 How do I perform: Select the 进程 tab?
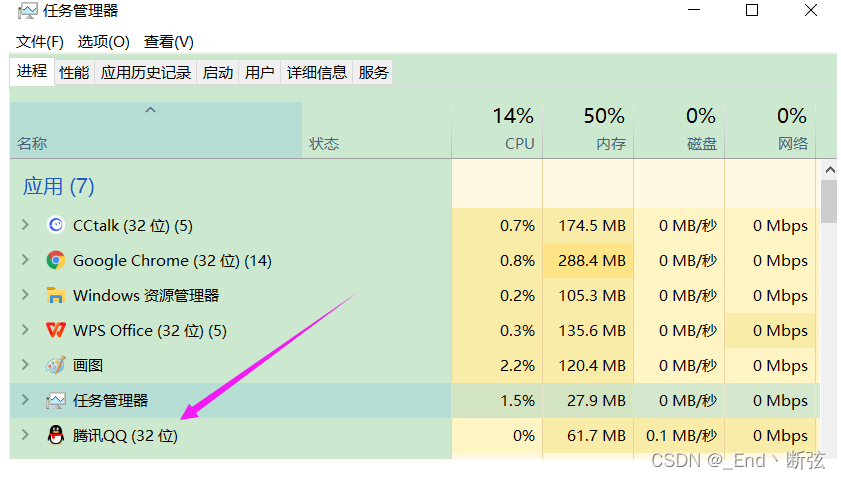32,71
